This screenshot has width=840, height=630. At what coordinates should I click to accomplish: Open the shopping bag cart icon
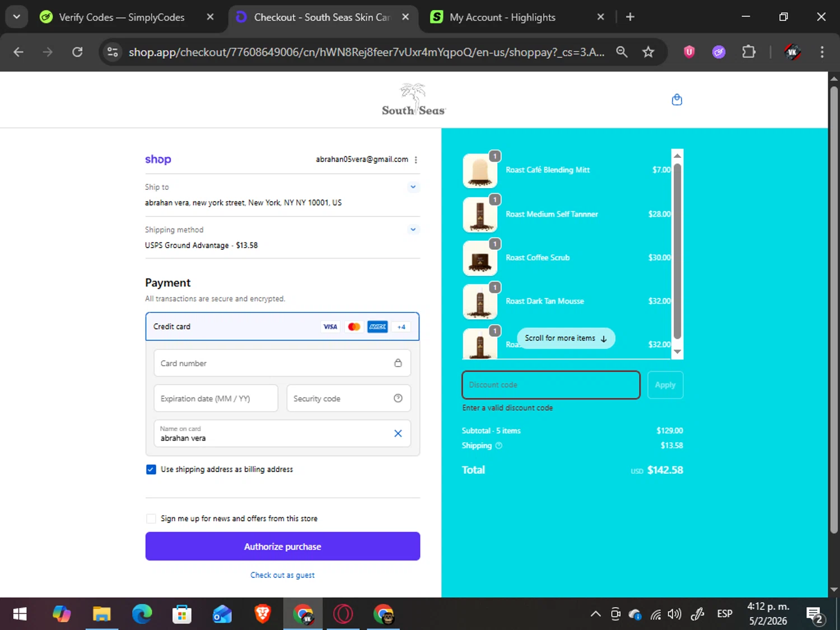pos(676,100)
